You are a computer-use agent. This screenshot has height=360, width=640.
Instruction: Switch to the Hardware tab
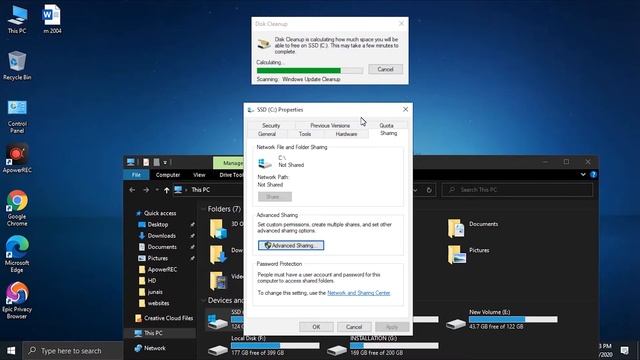point(346,134)
